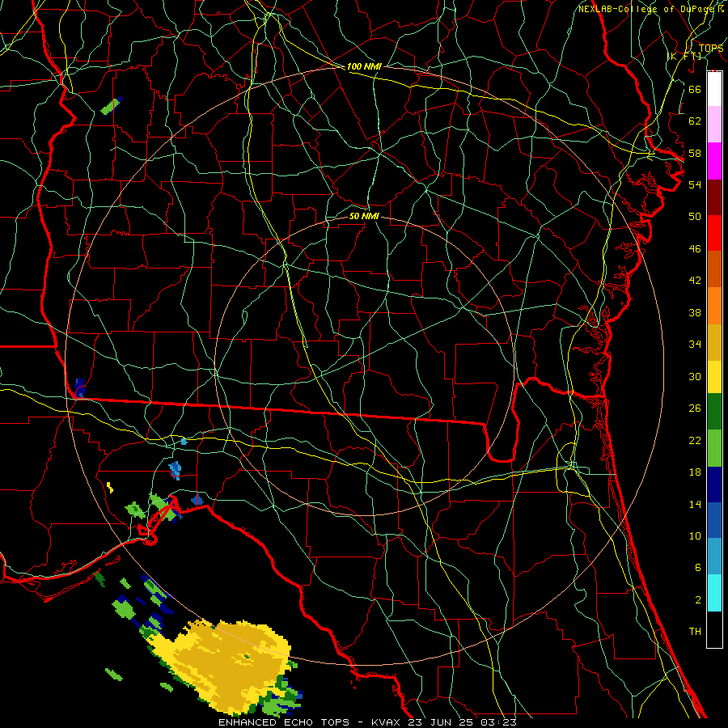Click the legend "TH" threshold label
728x728 pixels.
pyautogui.click(x=695, y=632)
